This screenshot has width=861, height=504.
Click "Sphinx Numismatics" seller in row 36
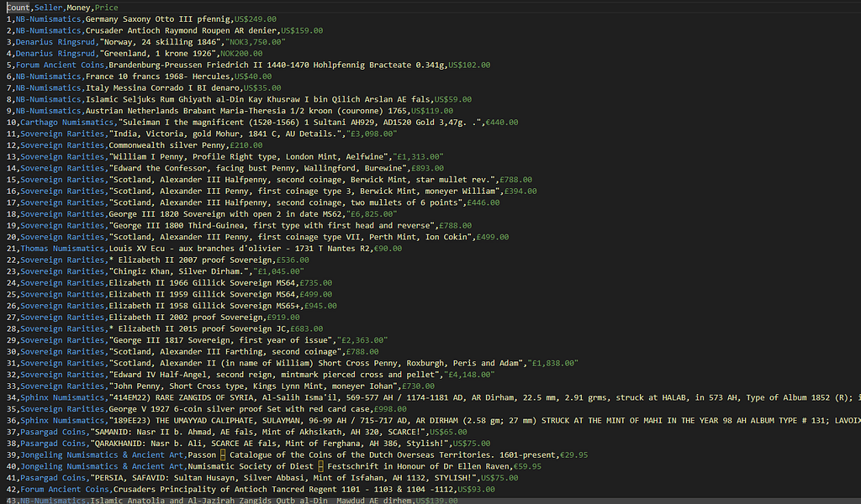(x=62, y=423)
